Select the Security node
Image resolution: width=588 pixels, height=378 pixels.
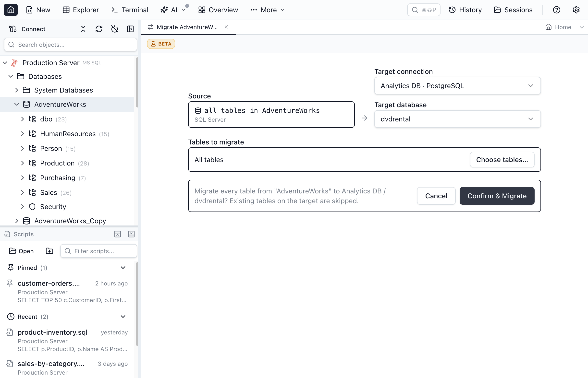(67, 207)
